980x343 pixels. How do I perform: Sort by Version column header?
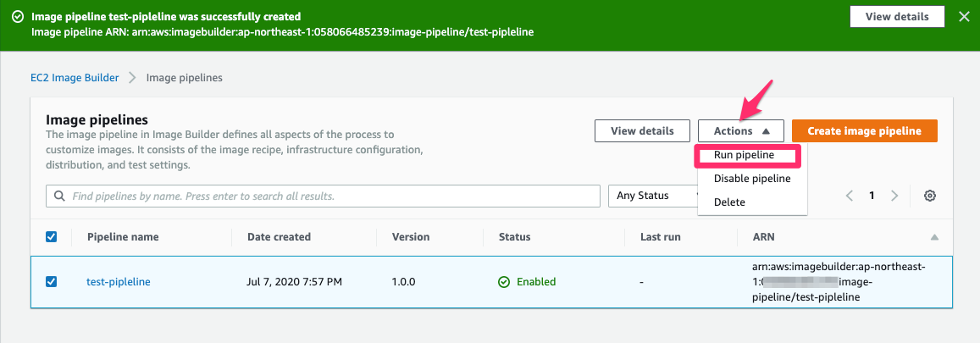[411, 237]
